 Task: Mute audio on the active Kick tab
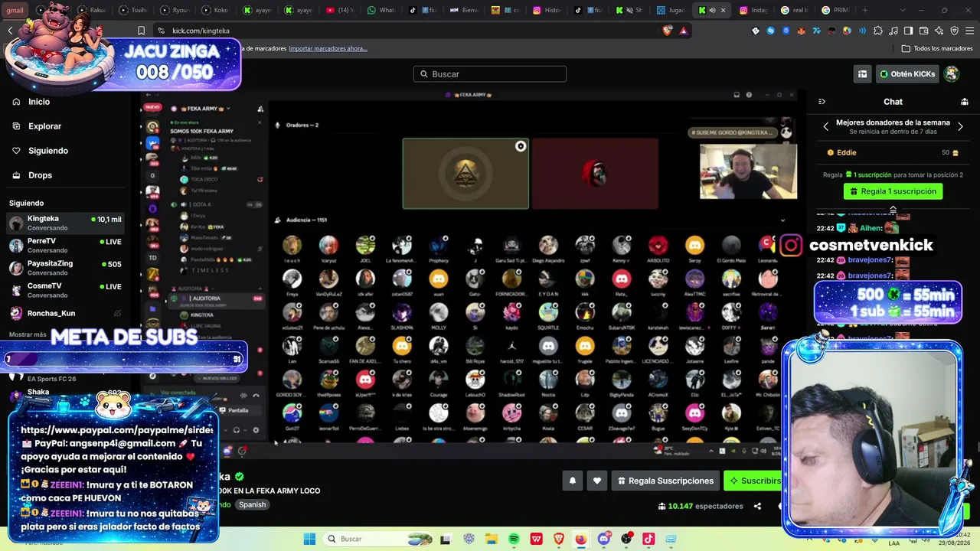click(712, 10)
